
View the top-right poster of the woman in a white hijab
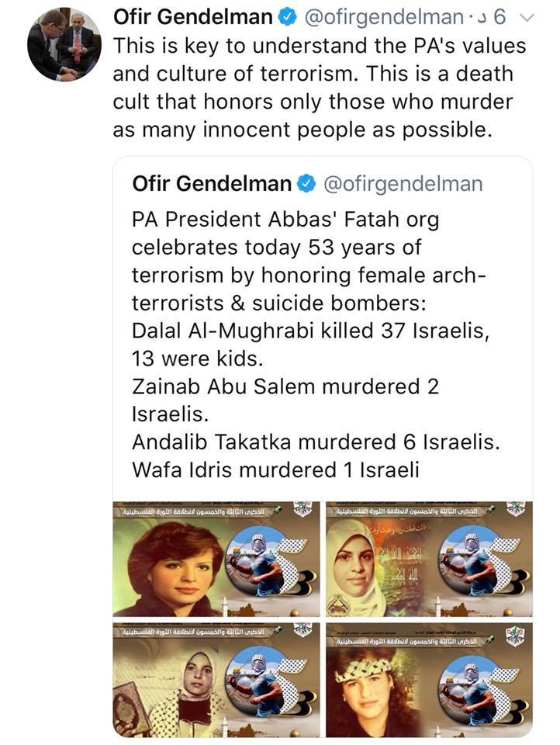point(429,559)
